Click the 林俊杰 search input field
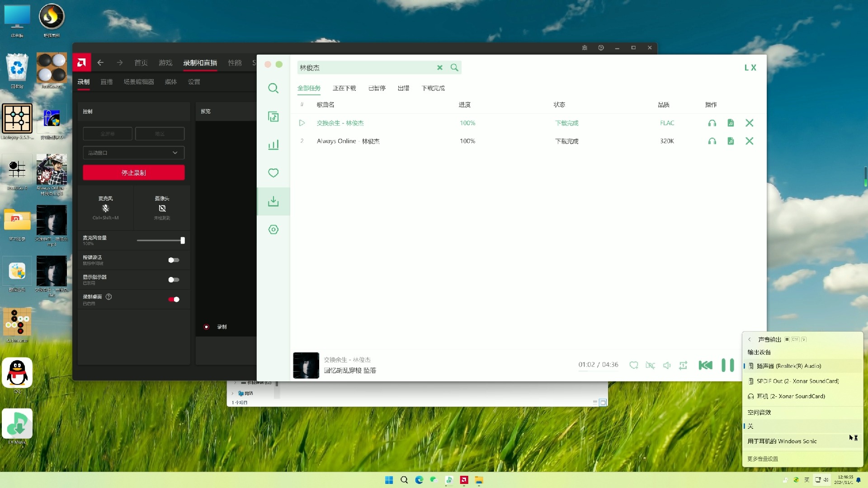868x488 pixels. [366, 67]
